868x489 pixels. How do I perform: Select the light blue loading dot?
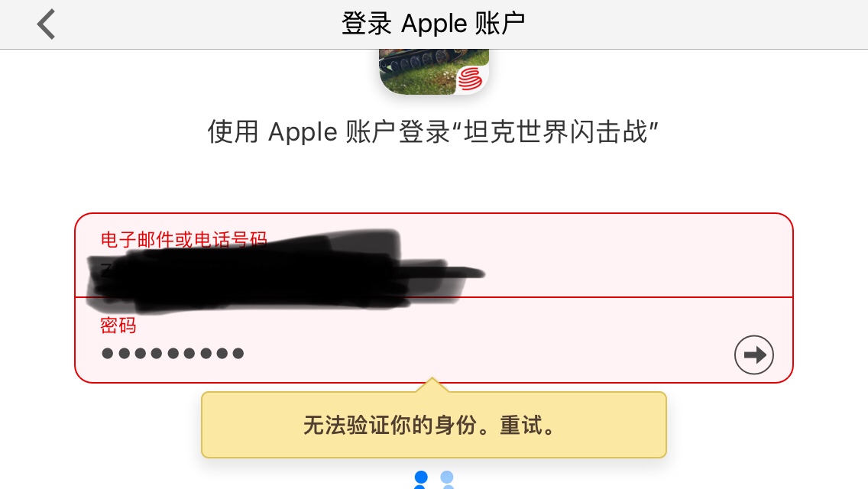tap(447, 477)
